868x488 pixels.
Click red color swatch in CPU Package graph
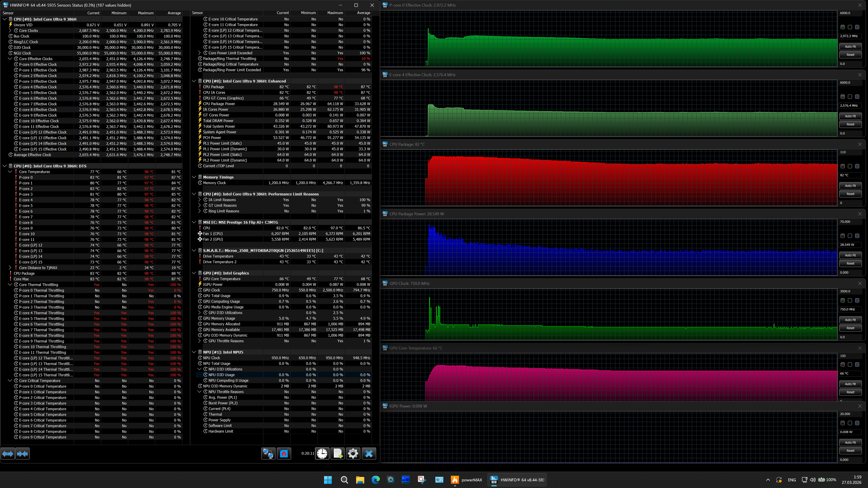(x=842, y=166)
